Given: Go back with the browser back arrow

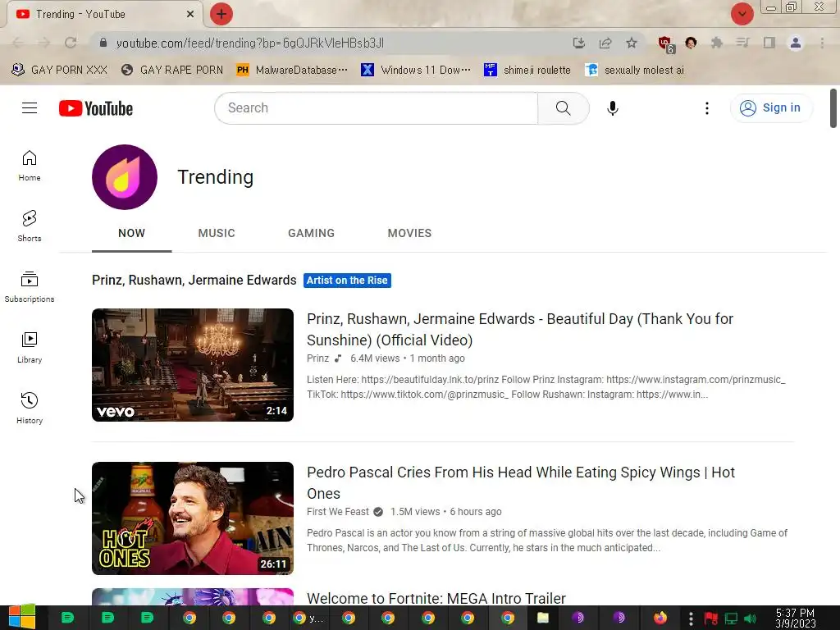Looking at the screenshot, I should click(17, 43).
